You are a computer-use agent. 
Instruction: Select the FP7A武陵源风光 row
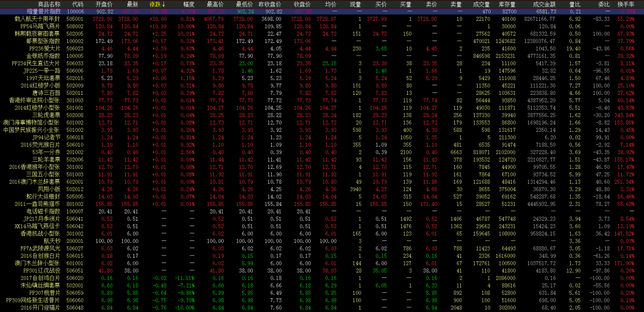[322, 248]
